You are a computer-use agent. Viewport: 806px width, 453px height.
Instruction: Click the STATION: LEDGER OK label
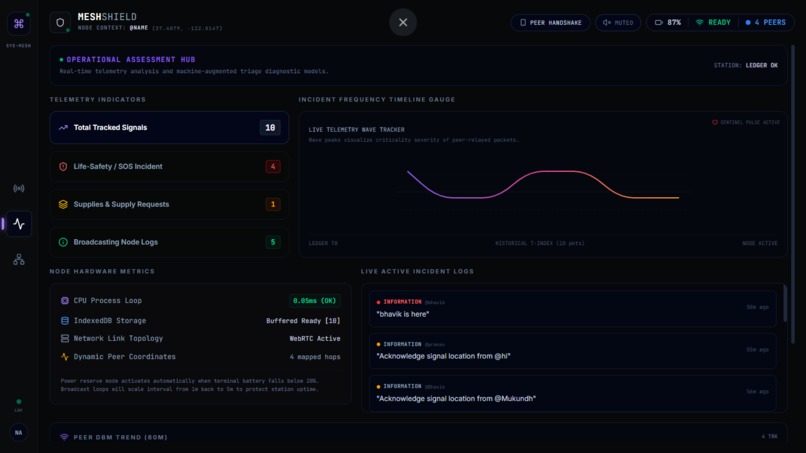[745, 65]
